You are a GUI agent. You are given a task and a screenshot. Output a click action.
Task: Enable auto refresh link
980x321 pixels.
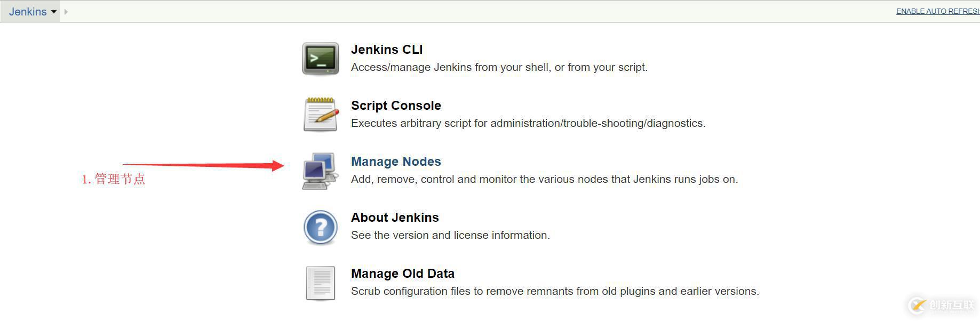pyautogui.click(x=937, y=11)
